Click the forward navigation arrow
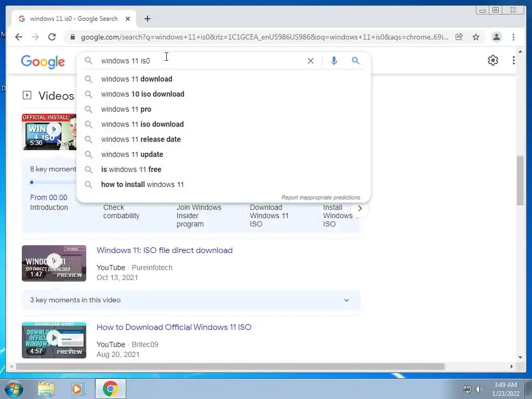Viewport: 532px width, 399px height. (x=35, y=37)
